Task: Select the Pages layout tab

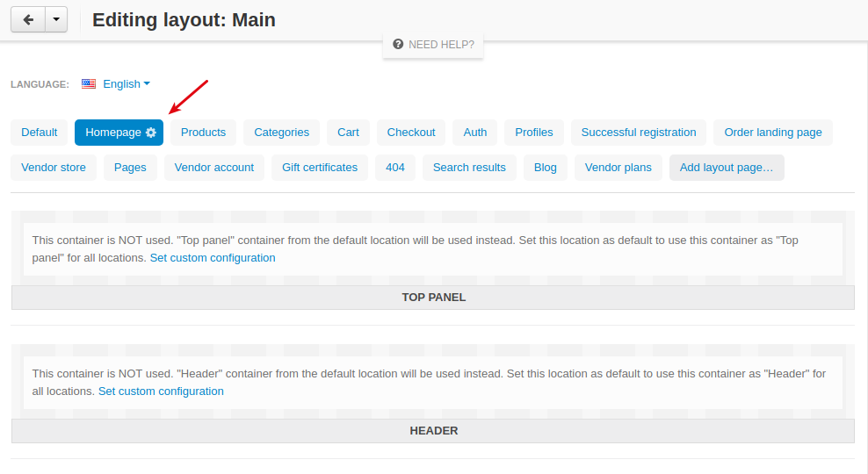Action: [x=130, y=168]
